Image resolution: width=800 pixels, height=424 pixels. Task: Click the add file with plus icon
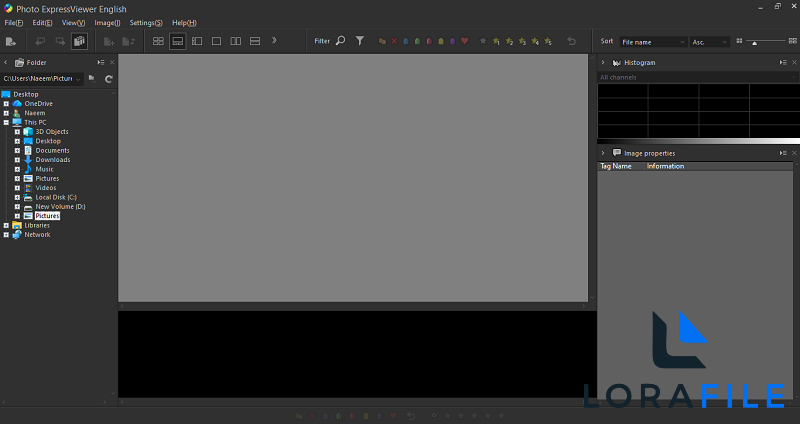(x=109, y=42)
